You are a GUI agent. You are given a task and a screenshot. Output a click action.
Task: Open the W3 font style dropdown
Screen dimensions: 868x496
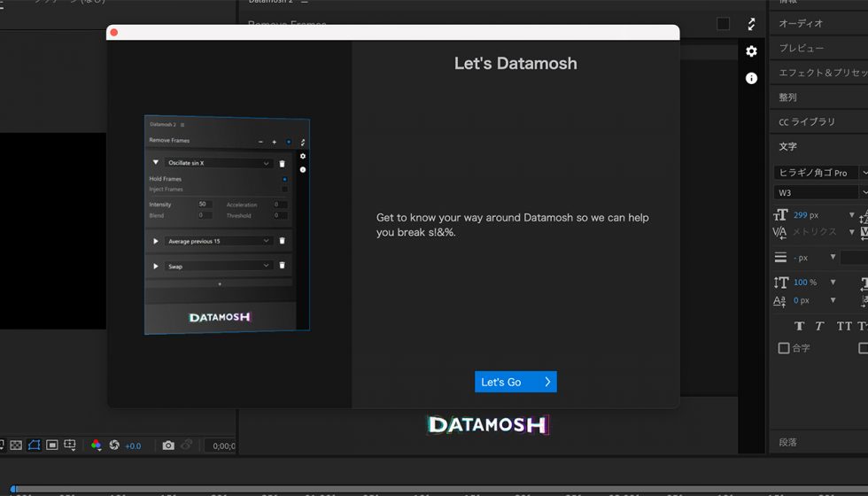[820, 193]
